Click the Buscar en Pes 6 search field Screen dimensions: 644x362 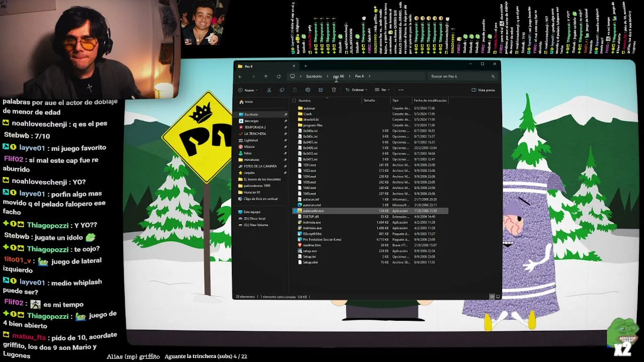pos(462,76)
